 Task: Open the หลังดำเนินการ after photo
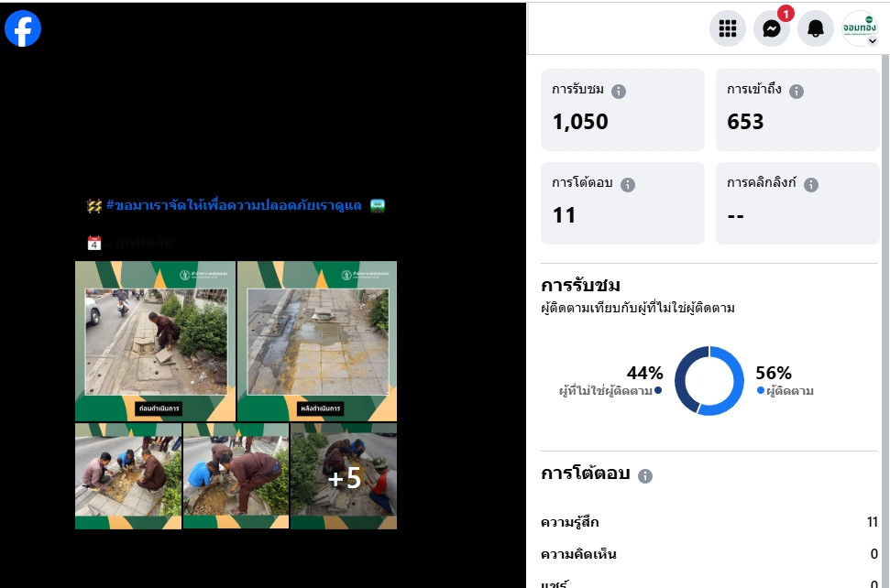tap(317, 342)
